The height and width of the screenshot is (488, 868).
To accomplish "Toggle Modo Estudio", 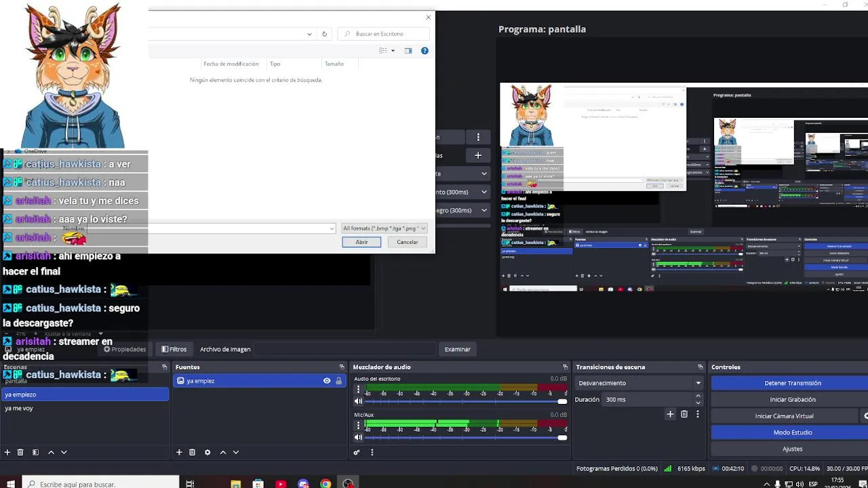I will pos(792,432).
